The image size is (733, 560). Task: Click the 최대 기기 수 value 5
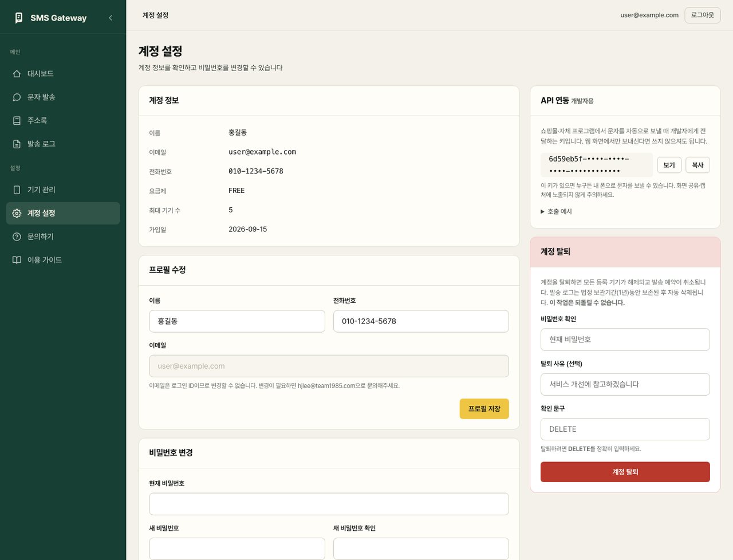pyautogui.click(x=231, y=210)
